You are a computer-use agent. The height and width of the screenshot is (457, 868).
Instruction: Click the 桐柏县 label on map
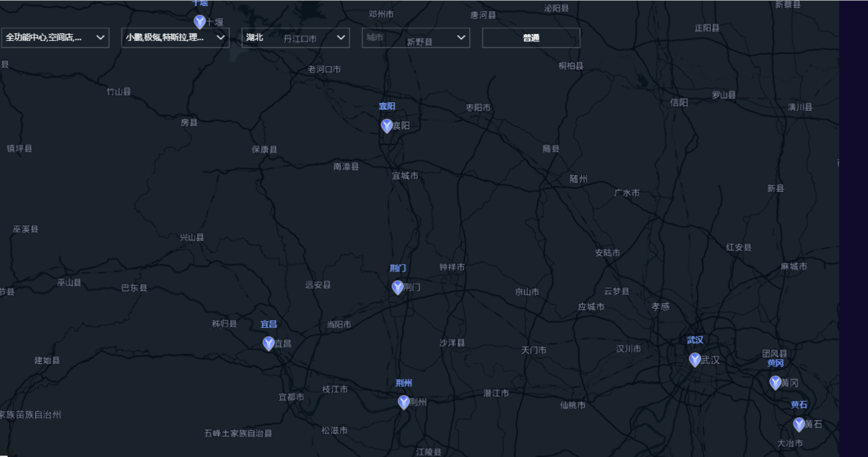571,66
